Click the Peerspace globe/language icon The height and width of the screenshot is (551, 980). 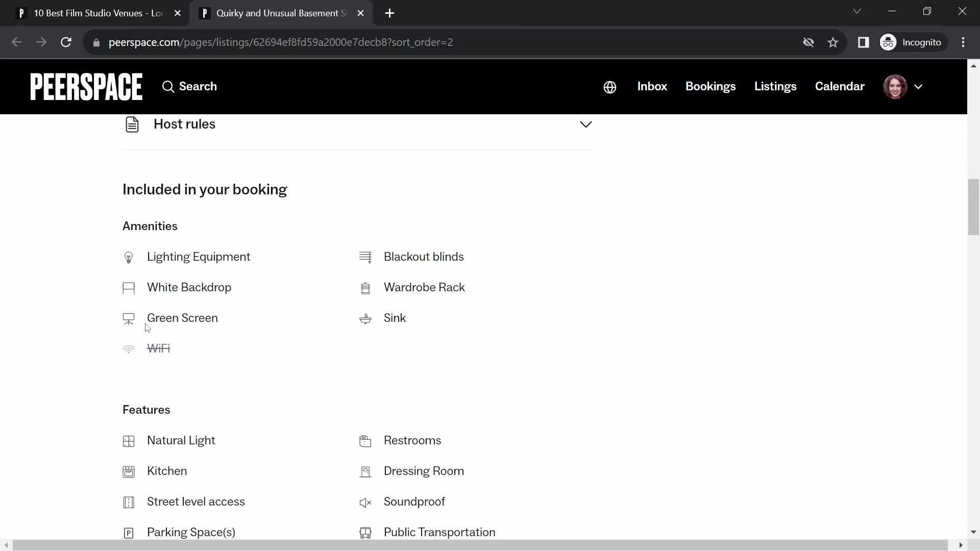click(x=610, y=86)
